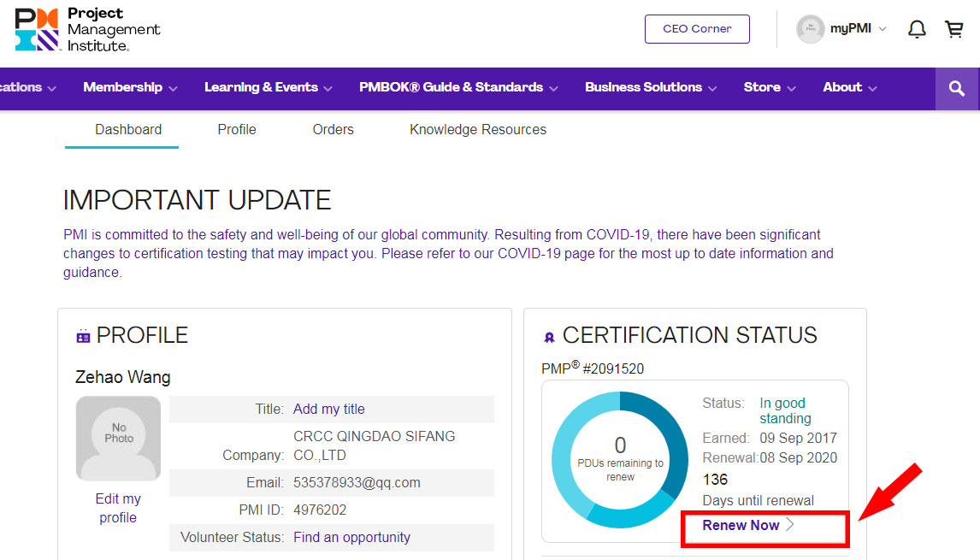Expand the About menu
The image size is (980, 560).
[850, 87]
